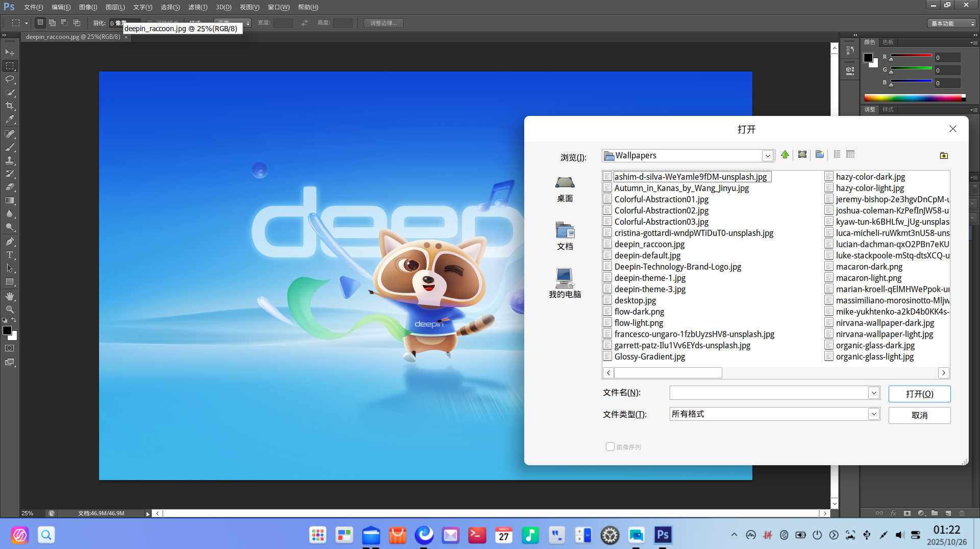The width and height of the screenshot is (980, 549).
Task: Click into the 文件名 input field
Action: click(x=769, y=393)
